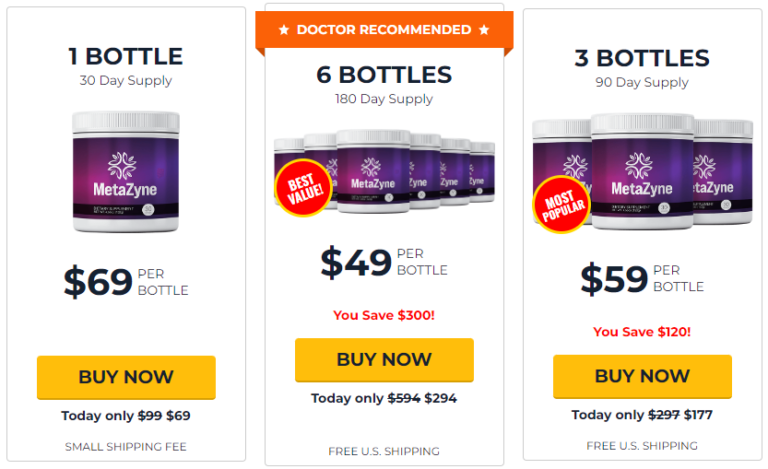
Task: Click the You Save $300 text
Action: coord(384,315)
